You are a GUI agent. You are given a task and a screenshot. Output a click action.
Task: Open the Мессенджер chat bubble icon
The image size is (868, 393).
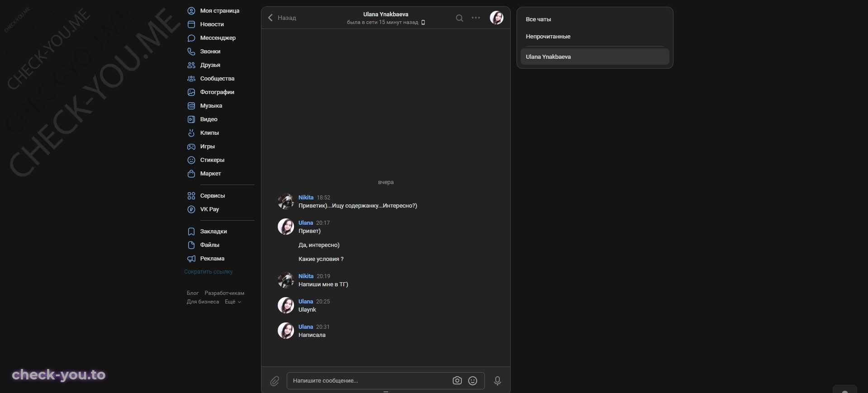[x=191, y=38]
